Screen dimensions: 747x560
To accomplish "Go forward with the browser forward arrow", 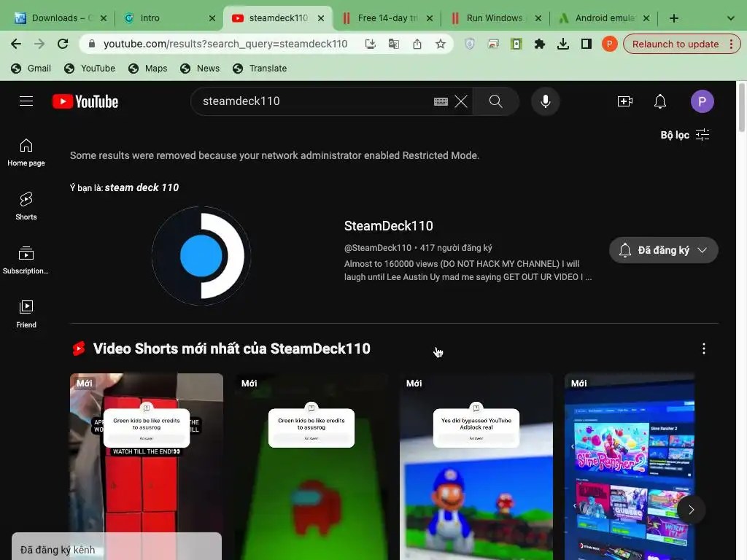I will pos(39,44).
